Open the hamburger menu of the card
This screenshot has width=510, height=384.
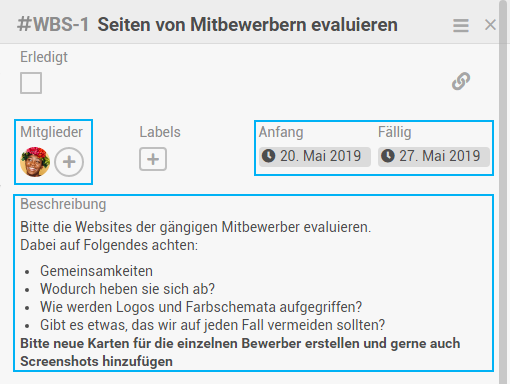[461, 25]
